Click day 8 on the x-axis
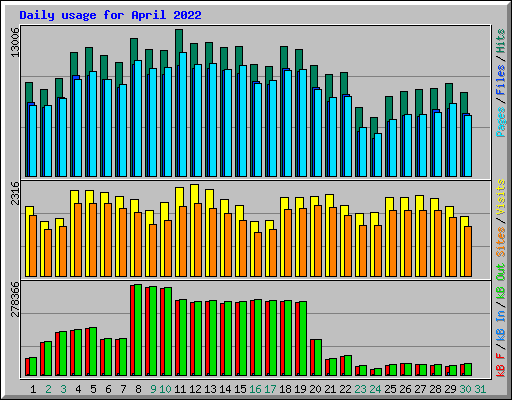Viewport: 512px width, 400px height. click(x=138, y=389)
